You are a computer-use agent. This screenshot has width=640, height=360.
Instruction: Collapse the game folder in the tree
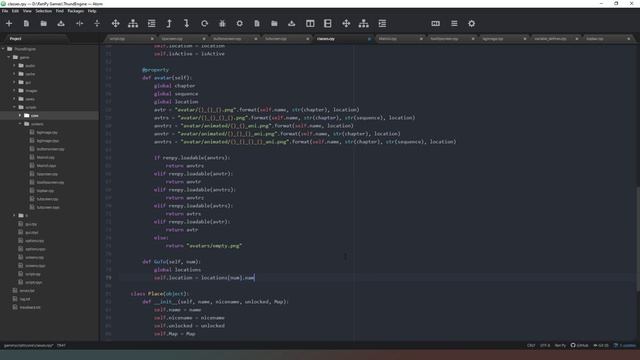pos(9,58)
